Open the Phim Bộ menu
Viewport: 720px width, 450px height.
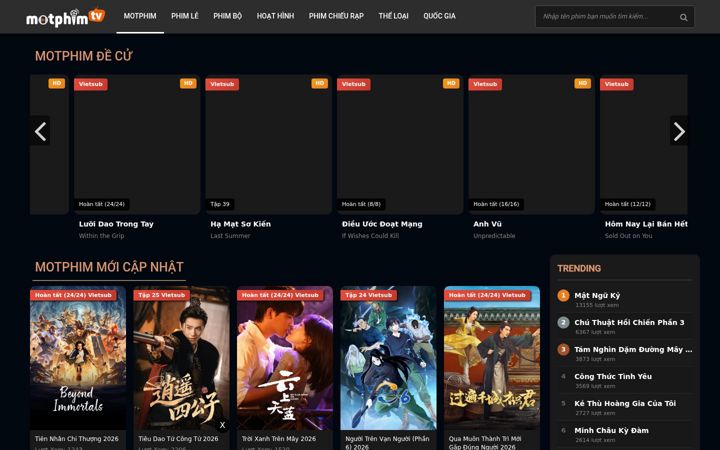pyautogui.click(x=227, y=16)
